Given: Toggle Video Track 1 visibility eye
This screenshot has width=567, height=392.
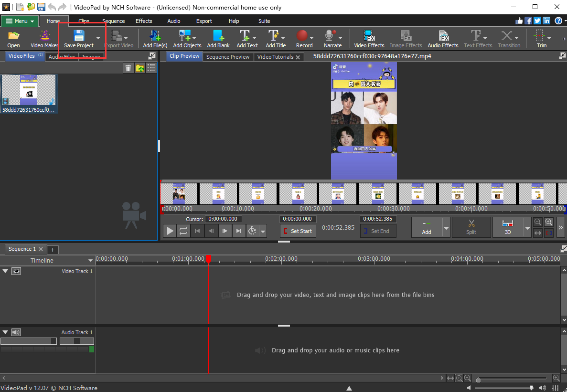Looking at the screenshot, I should coord(17,271).
